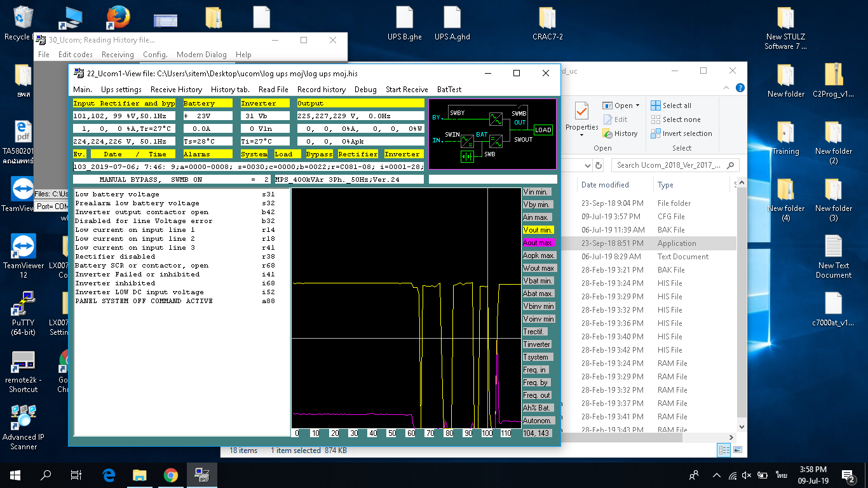The image size is (868, 488).
Task: Open Properties in Explorer ribbon
Action: point(582,119)
